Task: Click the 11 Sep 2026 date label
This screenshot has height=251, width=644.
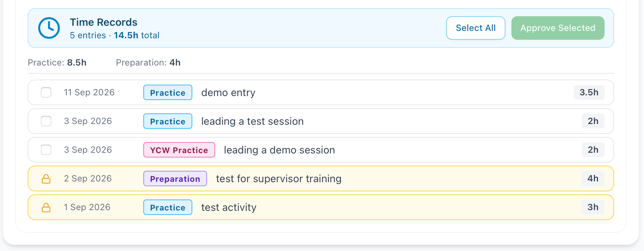Action: tap(89, 92)
